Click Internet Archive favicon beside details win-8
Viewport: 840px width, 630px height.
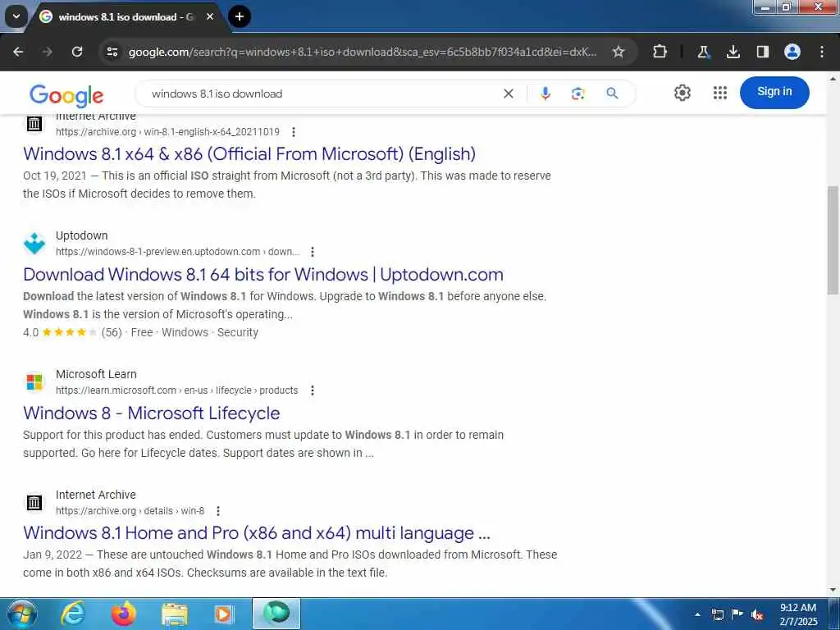point(34,503)
